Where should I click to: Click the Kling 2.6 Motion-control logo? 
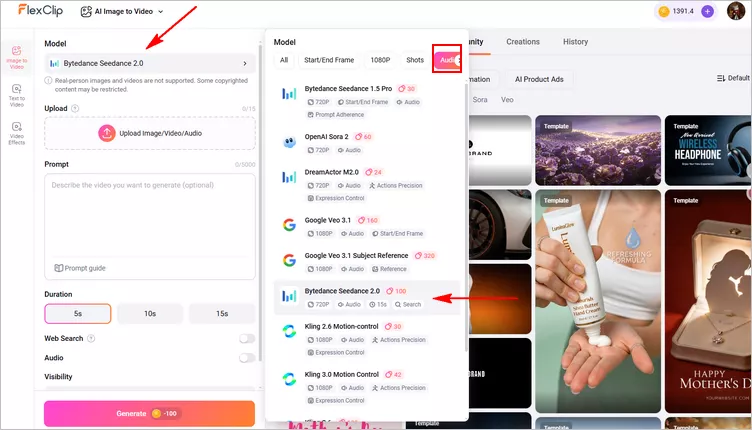click(x=289, y=331)
